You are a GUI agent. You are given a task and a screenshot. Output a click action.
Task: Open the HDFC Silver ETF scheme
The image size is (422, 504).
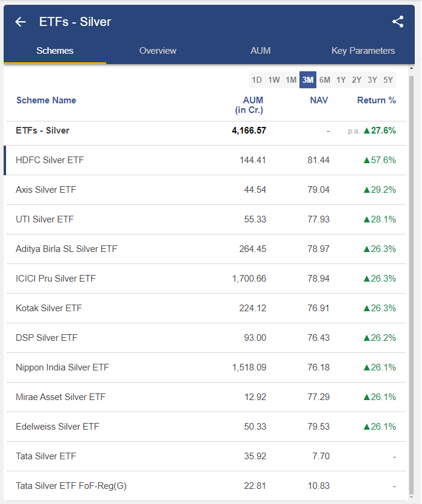(50, 160)
